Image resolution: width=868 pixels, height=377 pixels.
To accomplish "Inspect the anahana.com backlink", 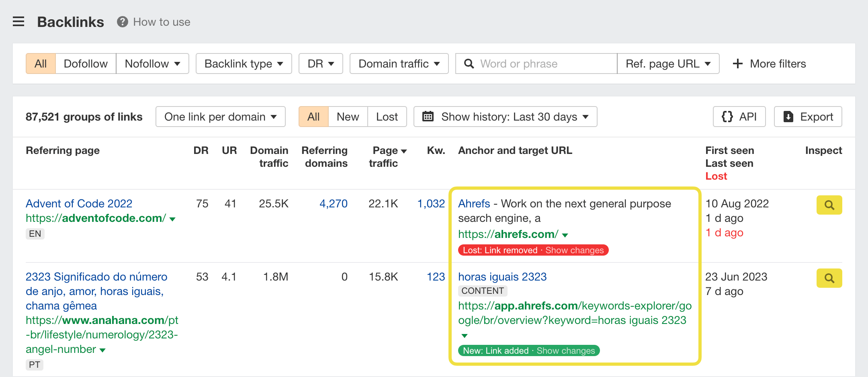I will (829, 278).
